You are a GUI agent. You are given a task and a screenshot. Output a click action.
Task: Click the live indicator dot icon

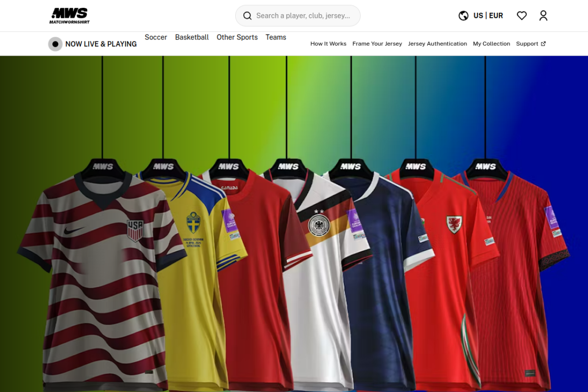tap(55, 44)
